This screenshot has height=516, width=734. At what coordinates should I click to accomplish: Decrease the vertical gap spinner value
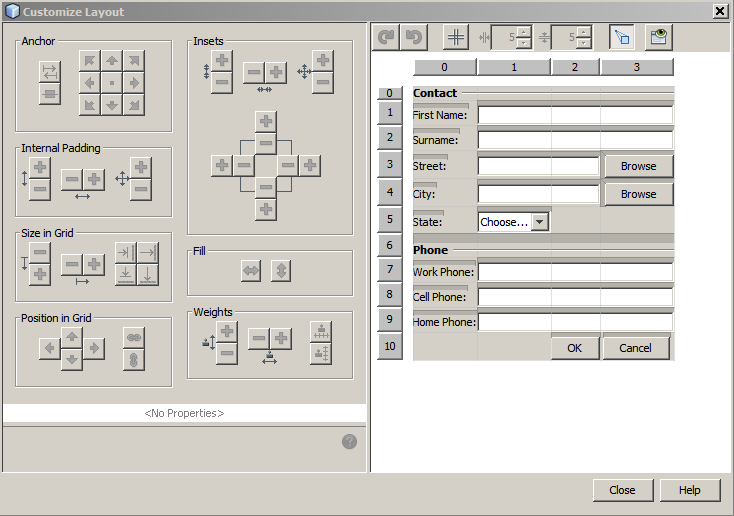584,43
